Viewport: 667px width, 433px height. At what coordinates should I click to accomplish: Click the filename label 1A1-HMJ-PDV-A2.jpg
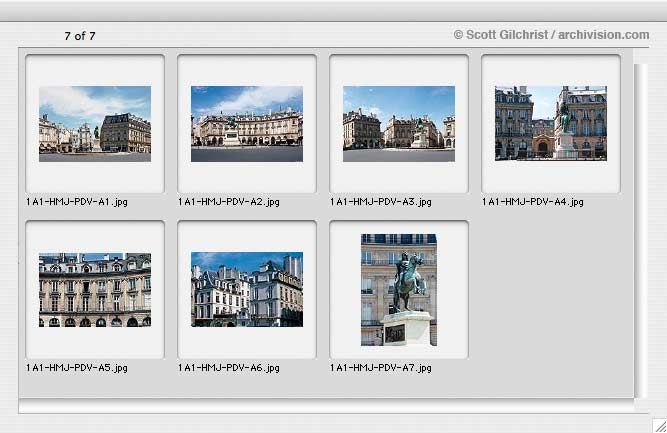[x=229, y=202]
